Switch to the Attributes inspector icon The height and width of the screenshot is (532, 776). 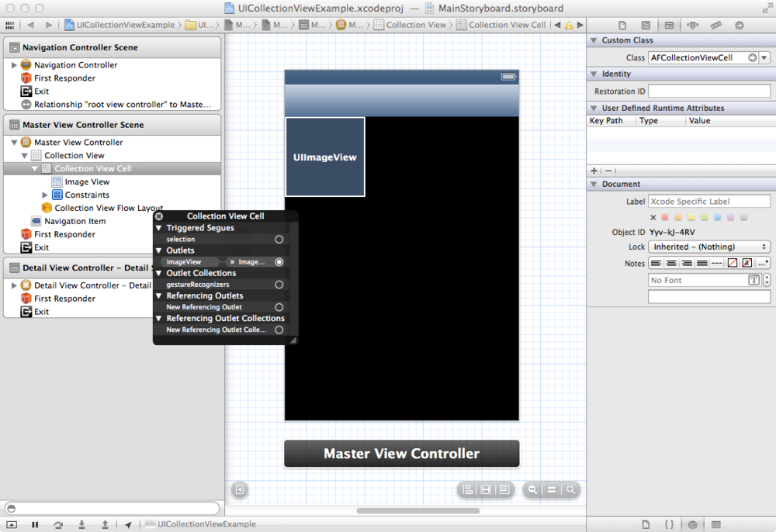[x=691, y=26]
